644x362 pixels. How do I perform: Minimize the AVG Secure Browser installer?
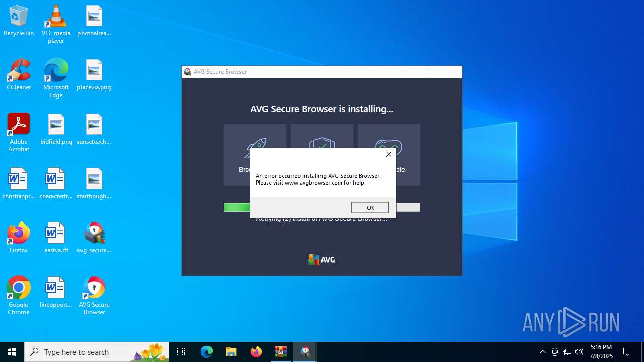405,72
